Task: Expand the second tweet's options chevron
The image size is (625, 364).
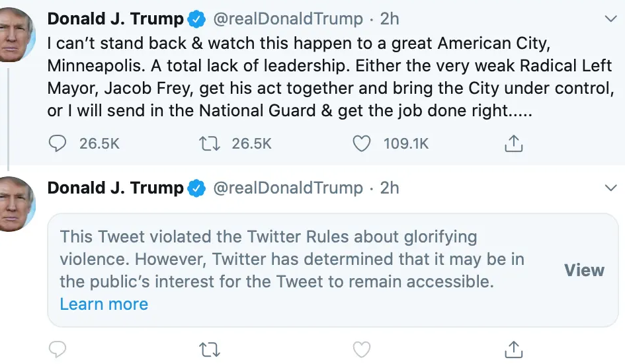Action: click(610, 189)
